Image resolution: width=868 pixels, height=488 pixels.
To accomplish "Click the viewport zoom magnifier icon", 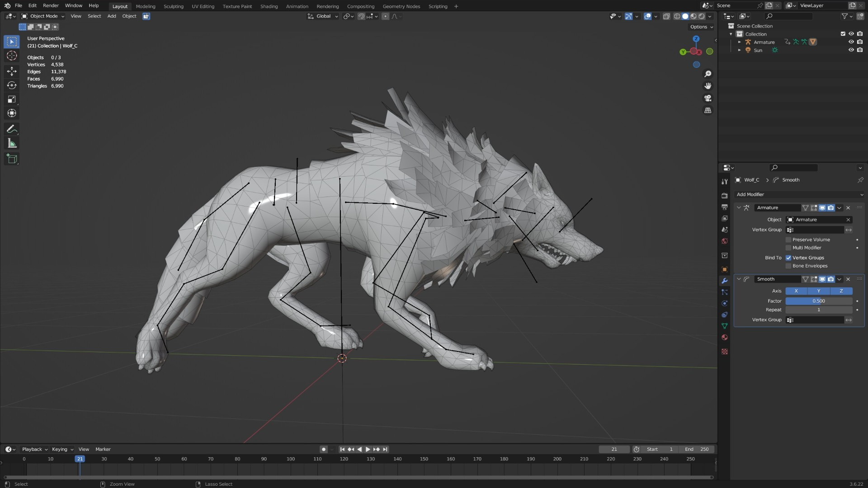I will pyautogui.click(x=708, y=74).
